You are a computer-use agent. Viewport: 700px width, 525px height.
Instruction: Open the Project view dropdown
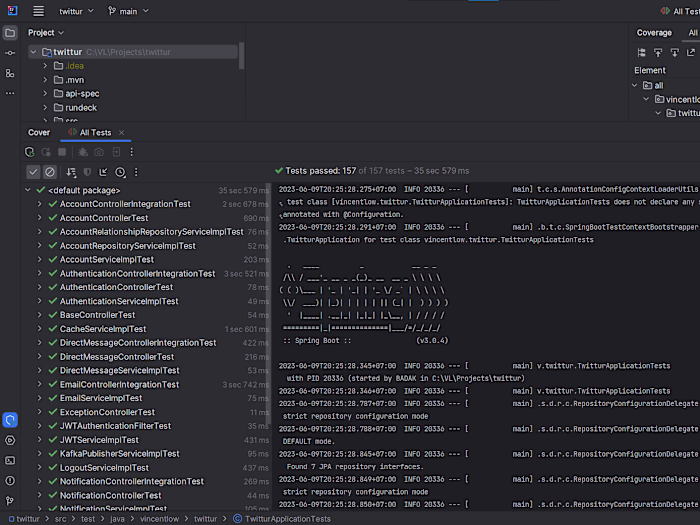click(x=46, y=33)
